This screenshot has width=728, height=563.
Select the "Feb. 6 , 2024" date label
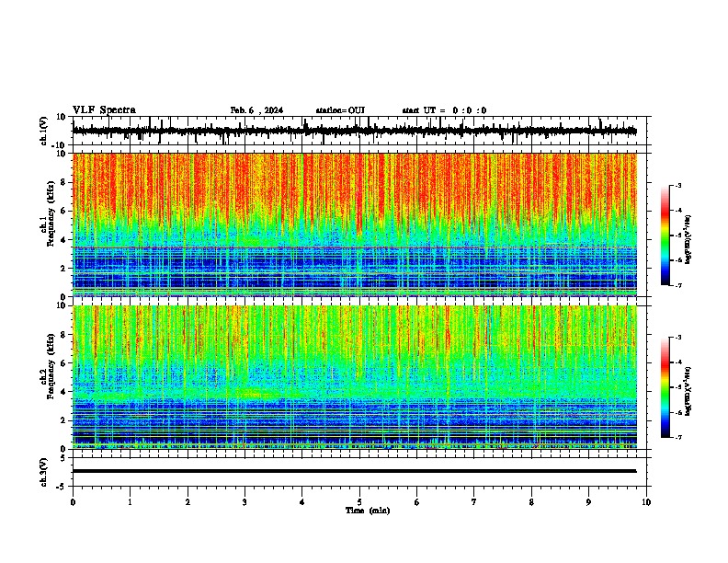(256, 110)
